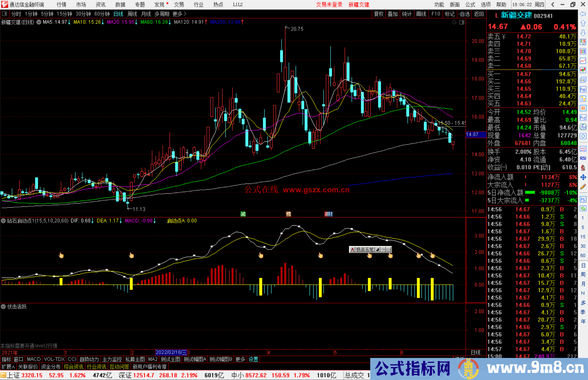Toggle the circle icon next to 新疆交建(日线)
The width and height of the screenshot is (588, 380).
click(39, 22)
